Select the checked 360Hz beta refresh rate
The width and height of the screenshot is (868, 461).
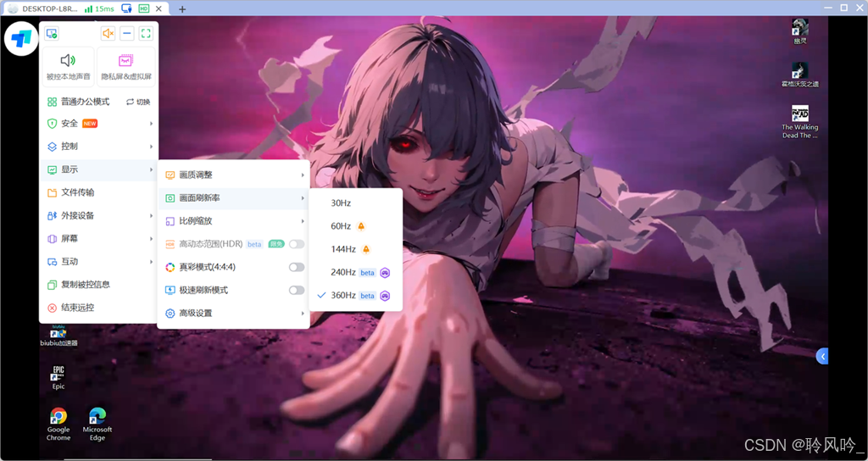[x=356, y=296]
